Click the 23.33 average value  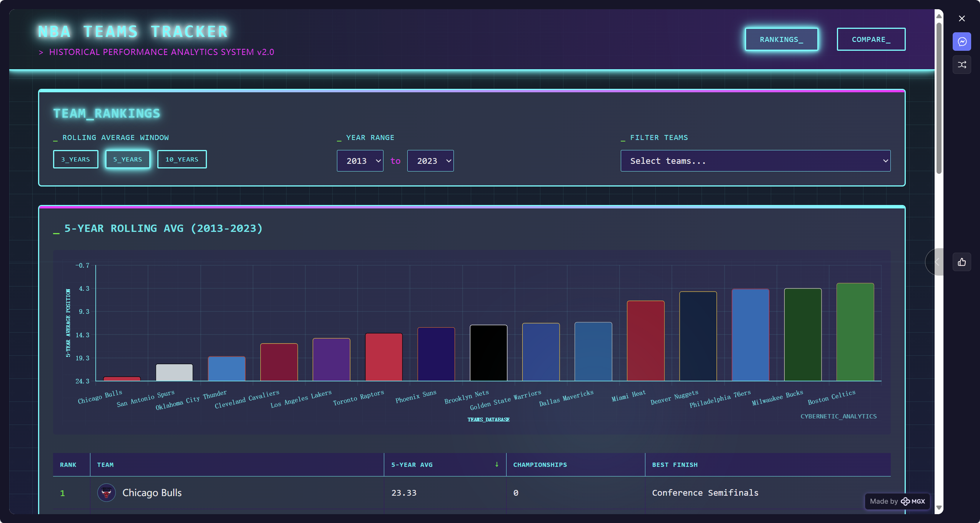pyautogui.click(x=404, y=493)
